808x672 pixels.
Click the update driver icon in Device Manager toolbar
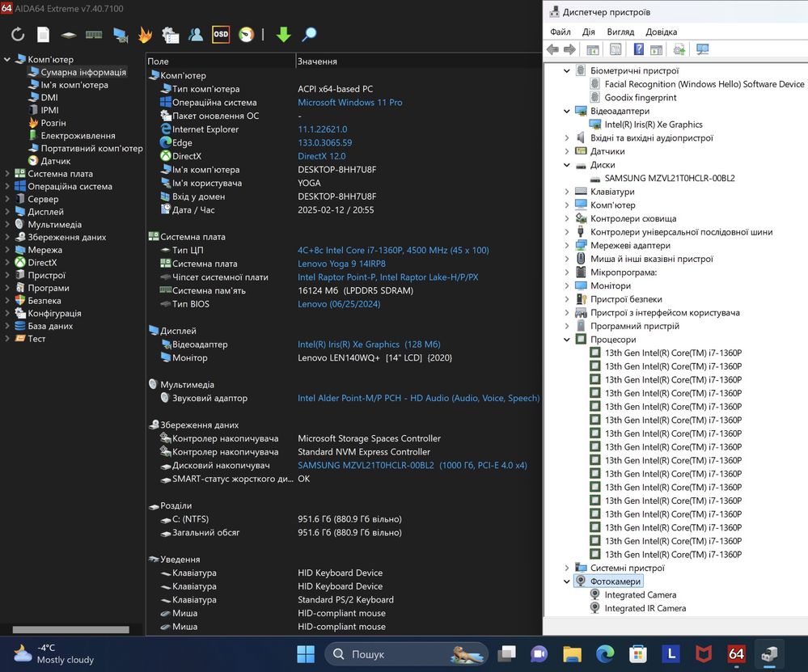click(679, 49)
